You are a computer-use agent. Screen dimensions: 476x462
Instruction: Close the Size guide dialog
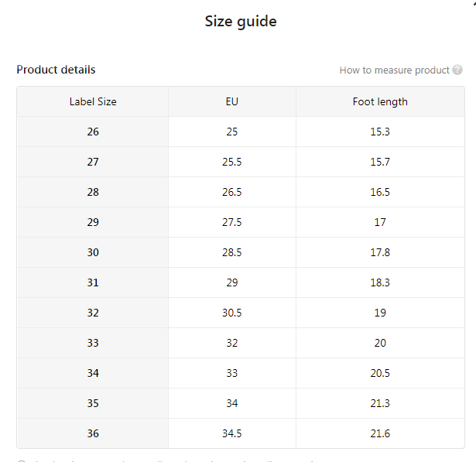pos(473,3)
